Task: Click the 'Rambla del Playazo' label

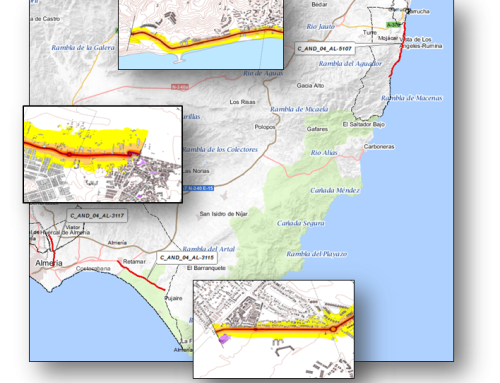Action: click(x=317, y=254)
